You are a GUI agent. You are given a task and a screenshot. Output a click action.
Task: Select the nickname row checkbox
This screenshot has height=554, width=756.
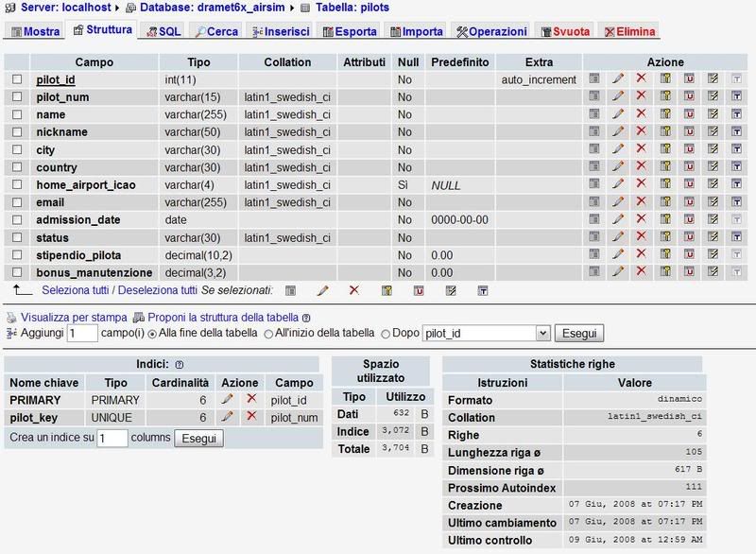click(x=17, y=131)
